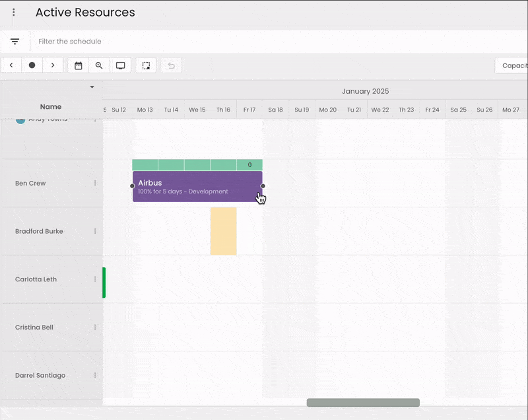Click the Mo 27 day header
Image resolution: width=528 pixels, height=420 pixels.
(511, 110)
